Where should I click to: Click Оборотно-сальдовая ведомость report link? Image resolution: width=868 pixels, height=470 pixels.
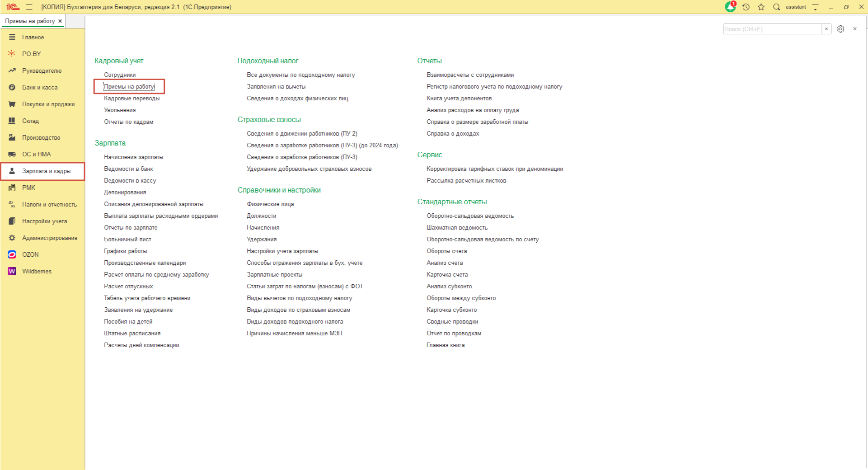470,216
